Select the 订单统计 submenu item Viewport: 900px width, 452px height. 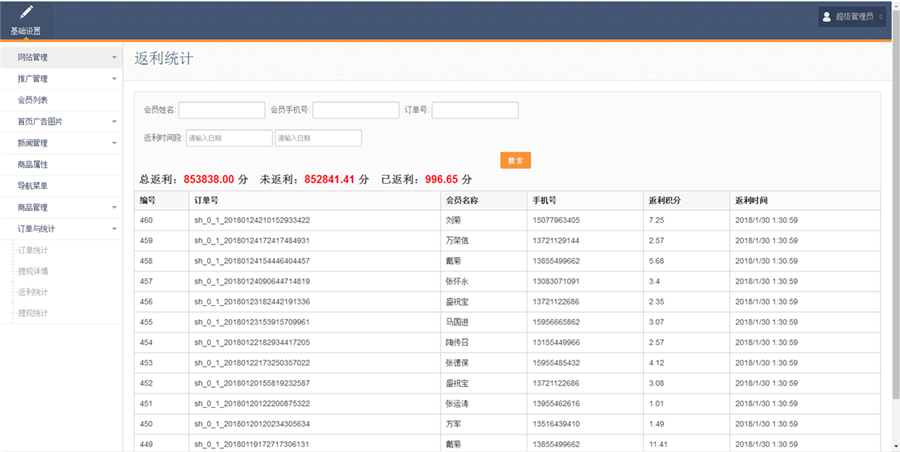tap(33, 250)
